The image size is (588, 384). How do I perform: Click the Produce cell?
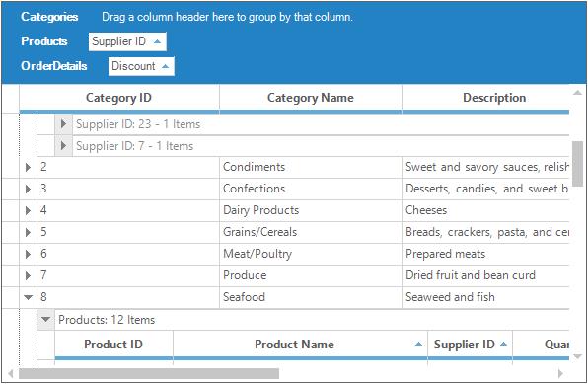coord(311,275)
